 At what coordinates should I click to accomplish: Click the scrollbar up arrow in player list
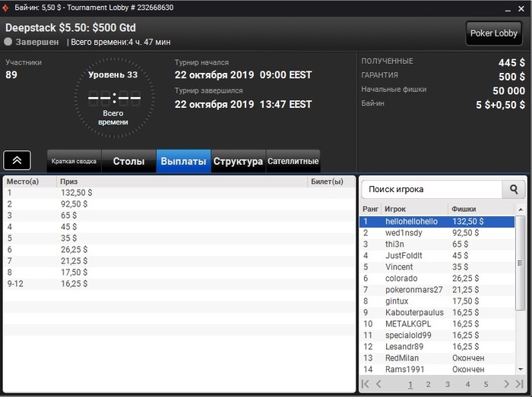pos(521,210)
